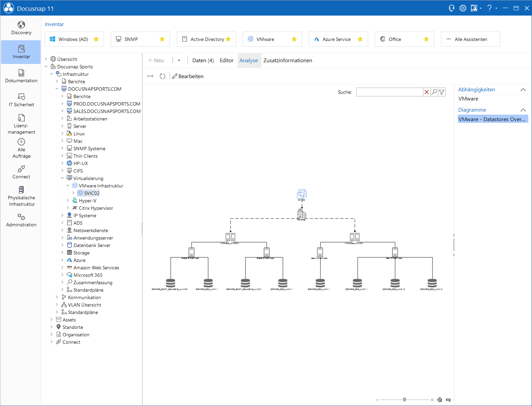This screenshot has width=532, height=406.
Task: Click the VMCluster_MUNICH cluster icon in the diagram
Action: (355, 237)
